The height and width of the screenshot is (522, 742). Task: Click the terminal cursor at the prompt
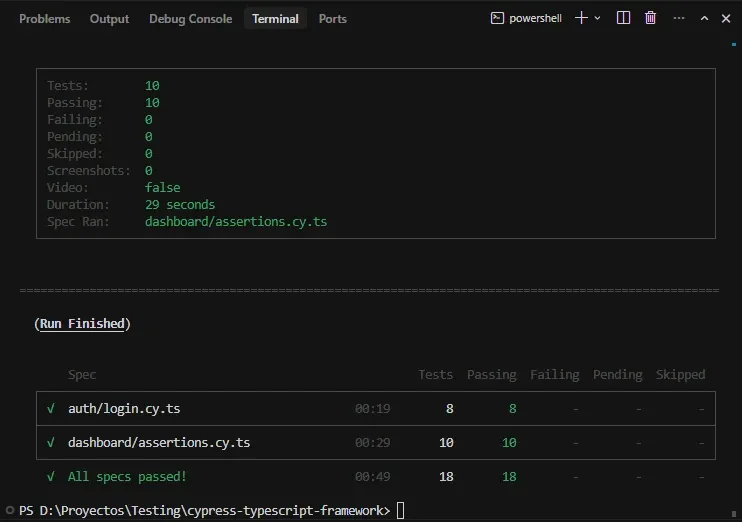coord(400,511)
